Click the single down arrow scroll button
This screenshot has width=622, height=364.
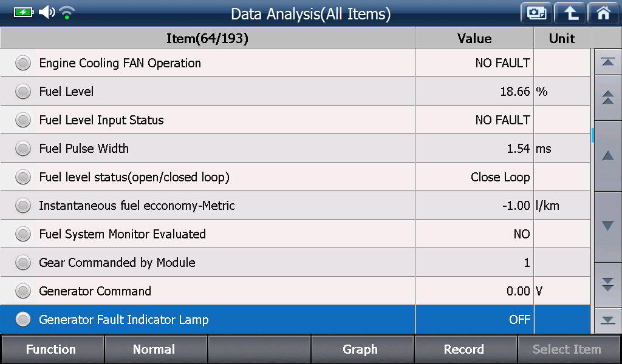607,226
